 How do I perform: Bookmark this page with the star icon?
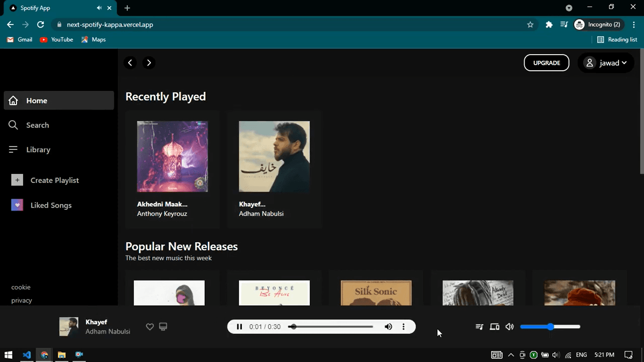530,25
